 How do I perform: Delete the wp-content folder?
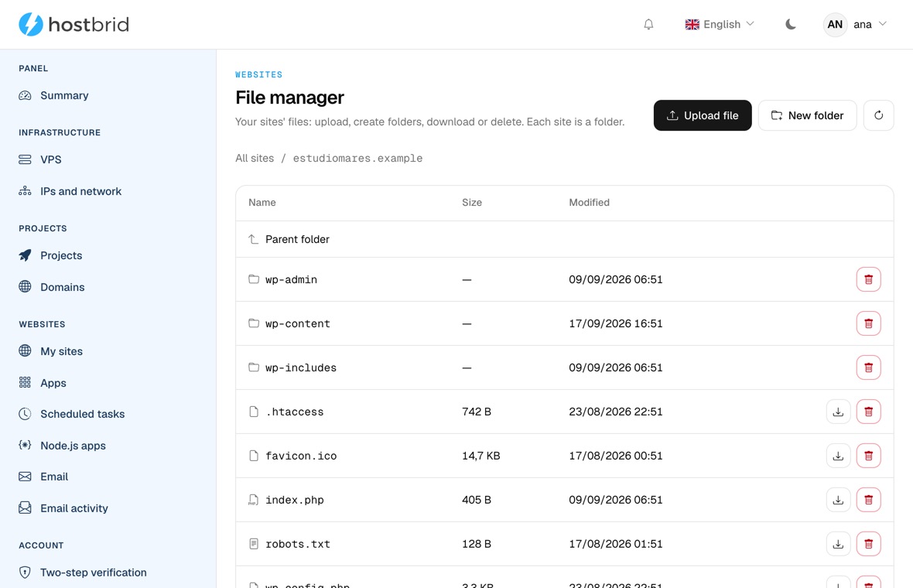click(868, 323)
